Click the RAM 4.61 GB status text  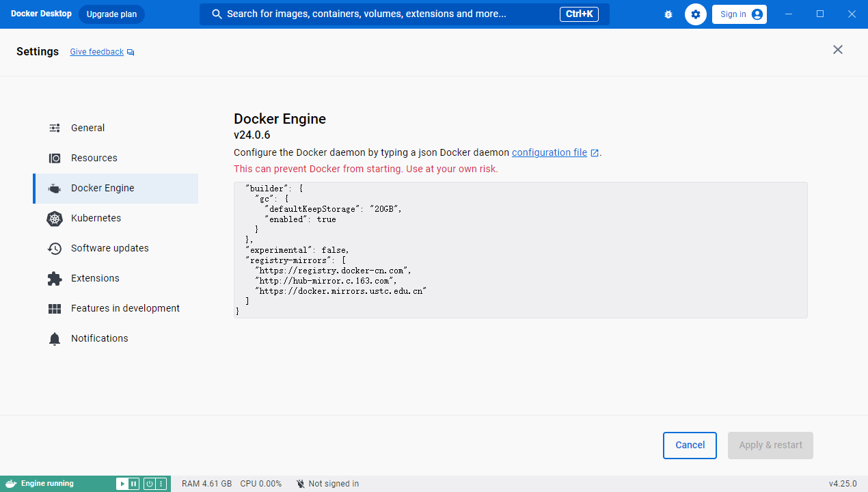click(x=206, y=484)
